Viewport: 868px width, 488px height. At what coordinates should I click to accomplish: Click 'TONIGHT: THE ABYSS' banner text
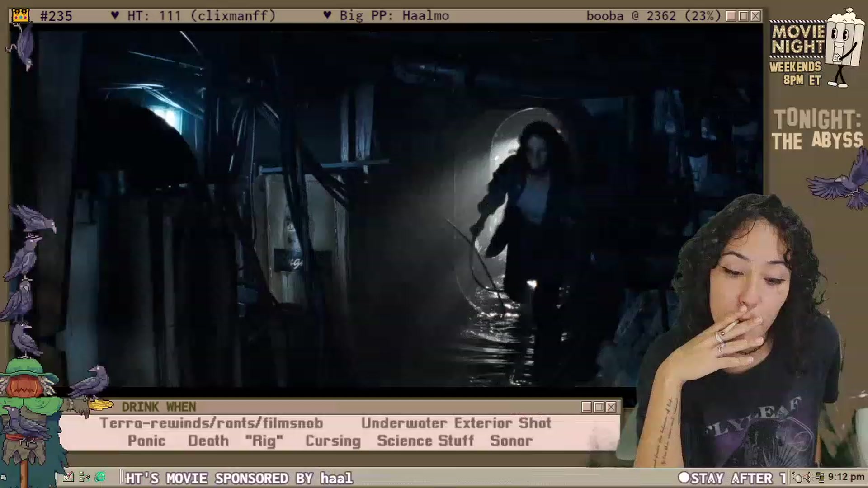[817, 130]
